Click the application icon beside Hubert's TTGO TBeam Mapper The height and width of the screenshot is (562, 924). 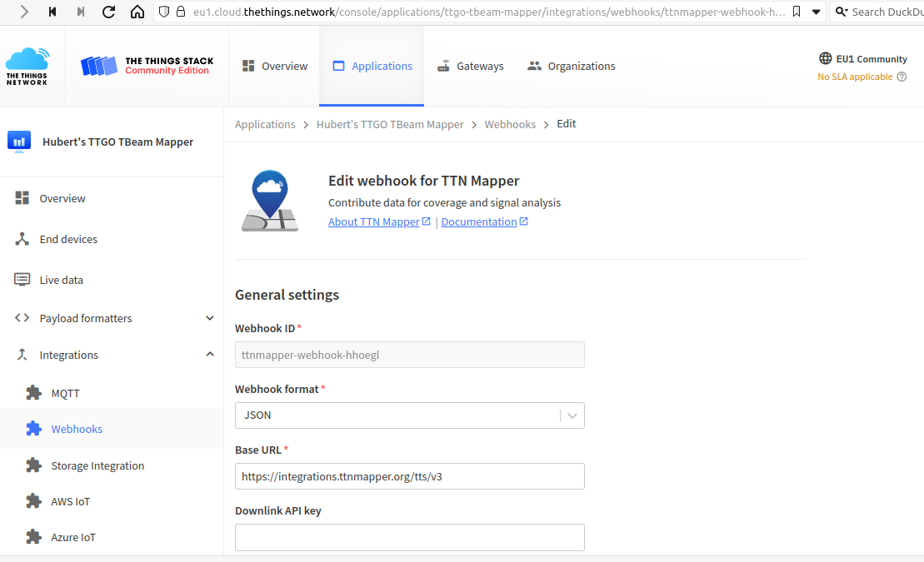click(19, 142)
